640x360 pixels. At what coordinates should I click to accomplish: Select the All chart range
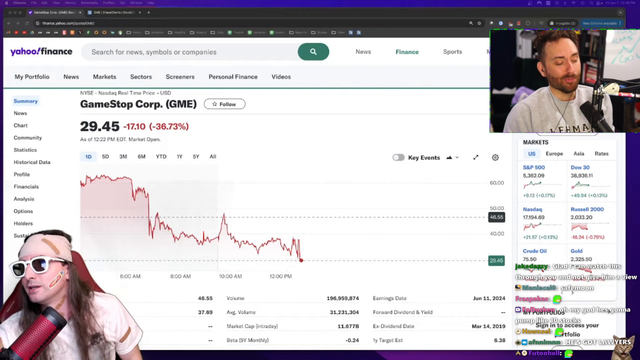click(x=213, y=157)
